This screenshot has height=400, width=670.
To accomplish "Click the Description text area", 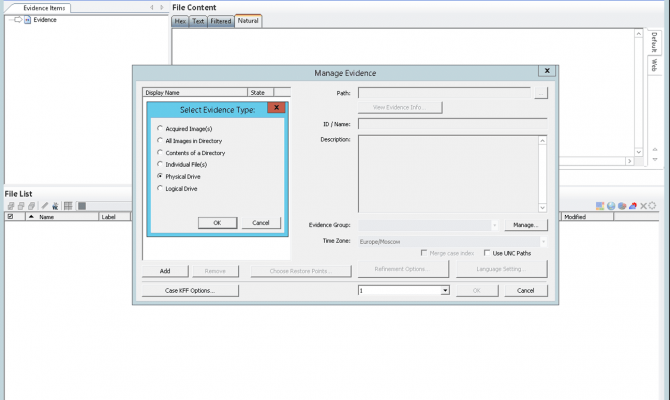I will 448,174.
